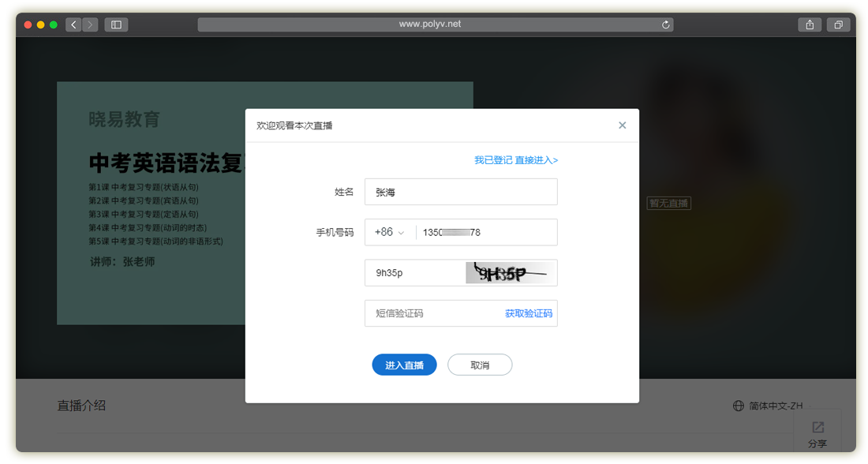This screenshot has height=464, width=868.
Task: Open the 我已登记 直接进入 link
Action: [x=515, y=160]
